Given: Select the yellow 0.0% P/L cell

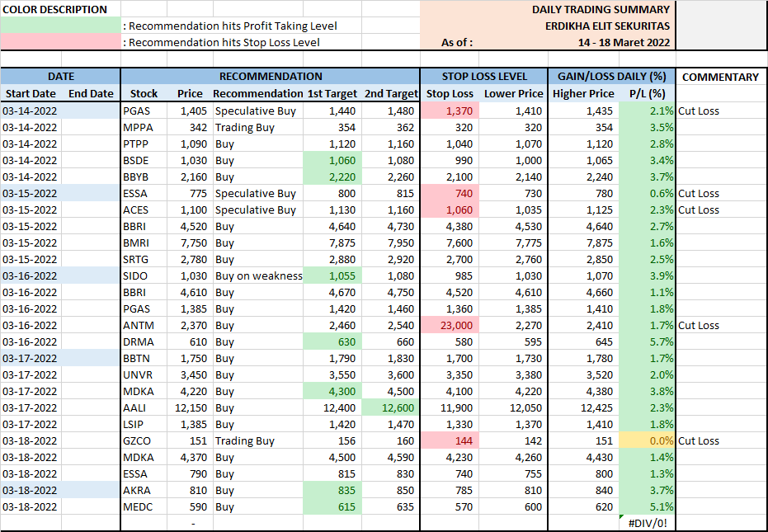Looking at the screenshot, I should point(648,440).
